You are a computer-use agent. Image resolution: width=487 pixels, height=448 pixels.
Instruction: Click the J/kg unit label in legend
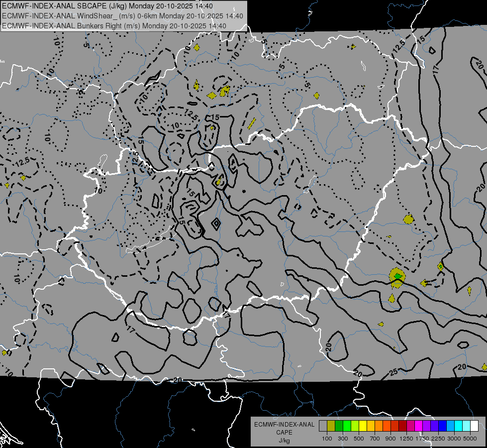tap(284, 441)
